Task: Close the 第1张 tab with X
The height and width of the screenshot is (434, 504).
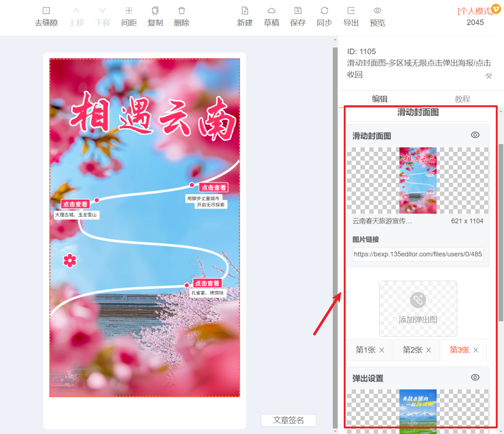Action: (382, 350)
